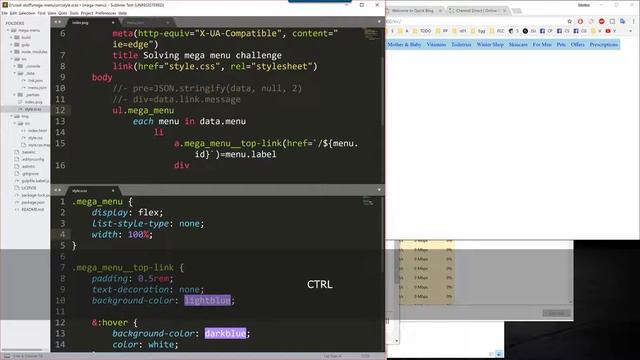Open the upper pane tab list dropdown
This screenshot has width=640, height=360.
click(x=379, y=22)
